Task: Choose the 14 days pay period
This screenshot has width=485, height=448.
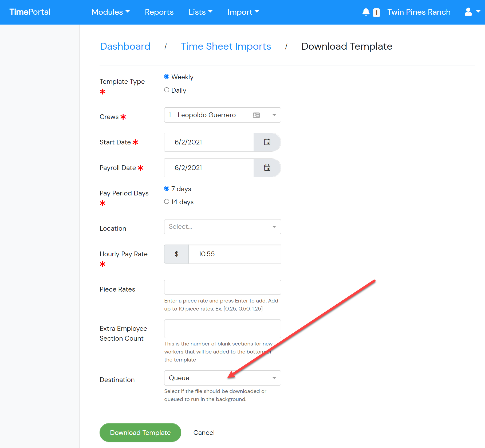Action: click(x=167, y=202)
